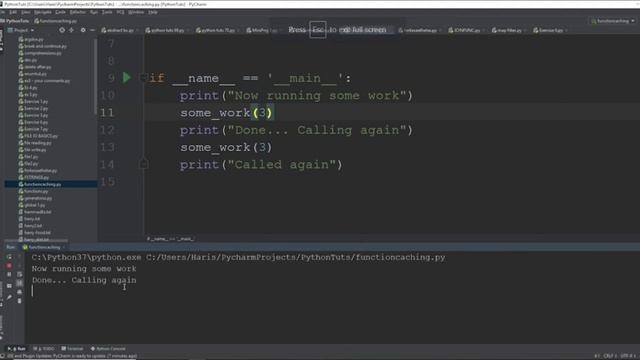
Task: Click the PyCharm update notification in status bar
Action: coord(72,356)
